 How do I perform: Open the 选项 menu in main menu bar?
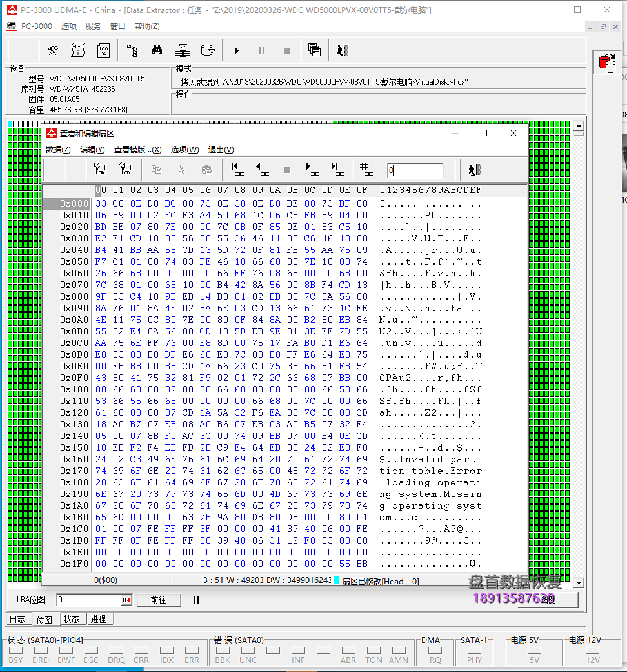click(x=68, y=26)
